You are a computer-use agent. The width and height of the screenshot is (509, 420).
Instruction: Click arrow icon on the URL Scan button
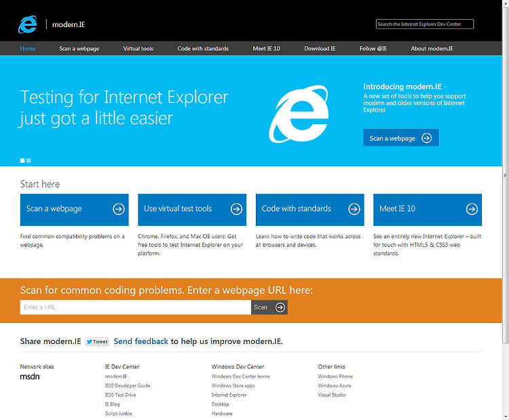[x=280, y=307]
